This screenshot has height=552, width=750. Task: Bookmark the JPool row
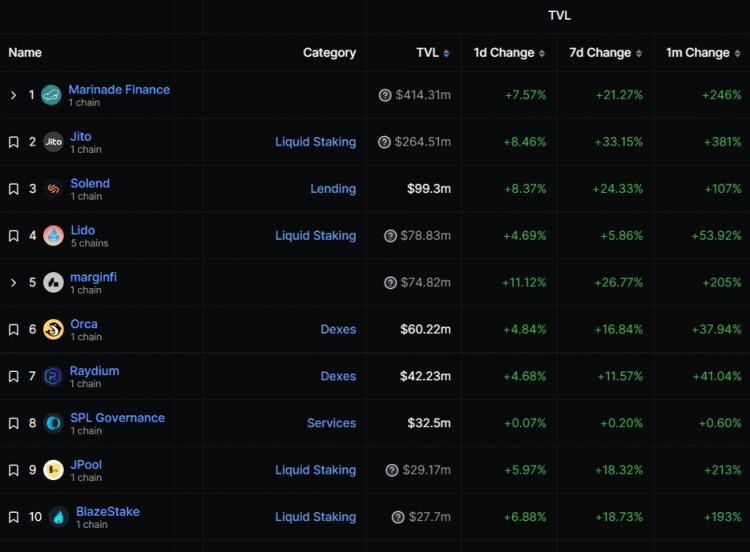click(14, 470)
